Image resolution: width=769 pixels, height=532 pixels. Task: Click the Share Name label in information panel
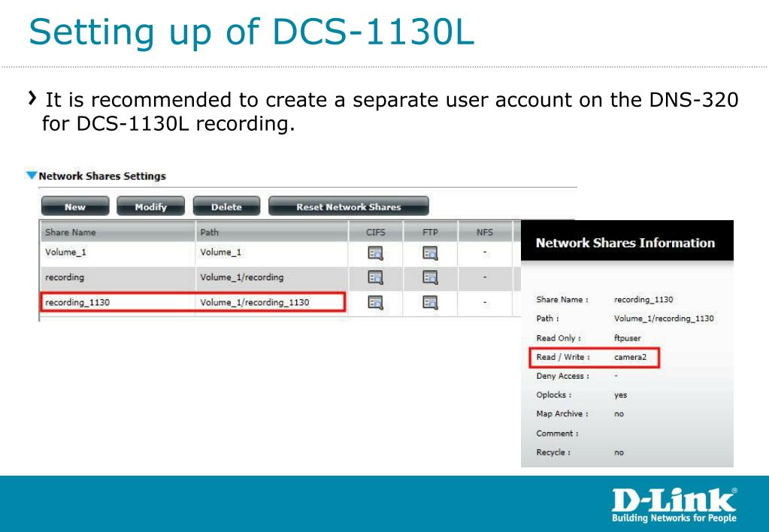(x=562, y=299)
